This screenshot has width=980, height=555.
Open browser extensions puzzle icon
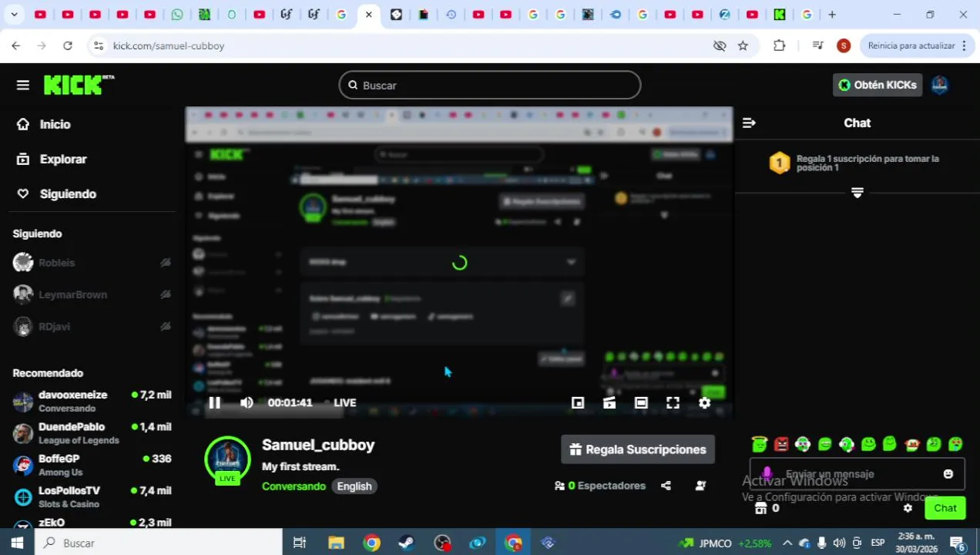[x=779, y=45]
